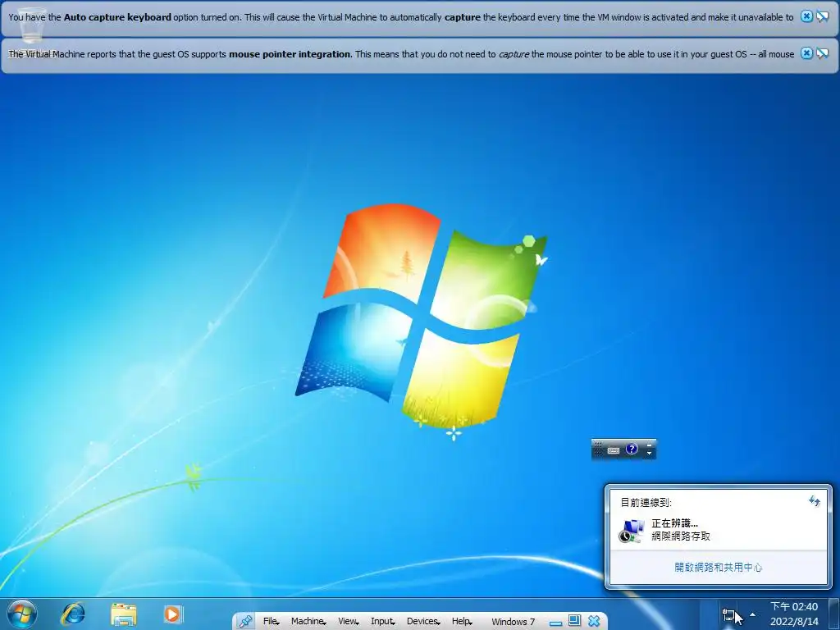Open the Windows Start menu orb
The image size is (840, 630).
(x=22, y=614)
